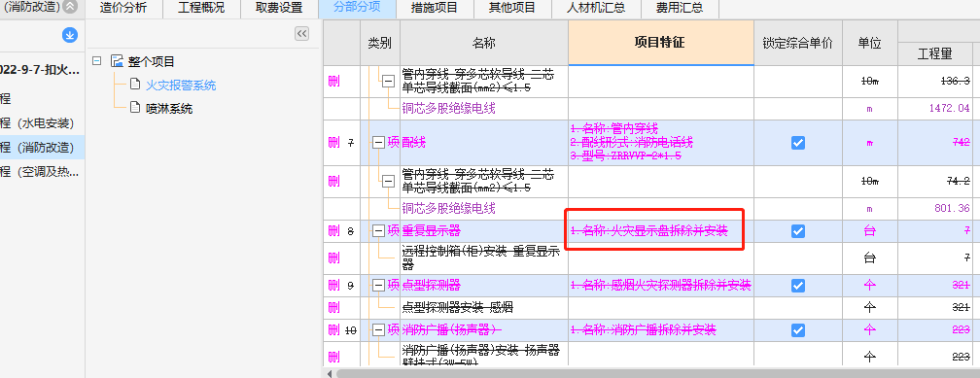Collapse the 整个项目 tree node
This screenshot has height=378, width=980.
pos(96,61)
